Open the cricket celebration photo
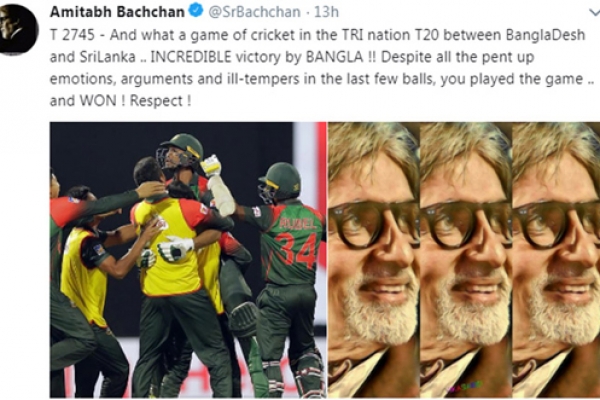 (188, 260)
